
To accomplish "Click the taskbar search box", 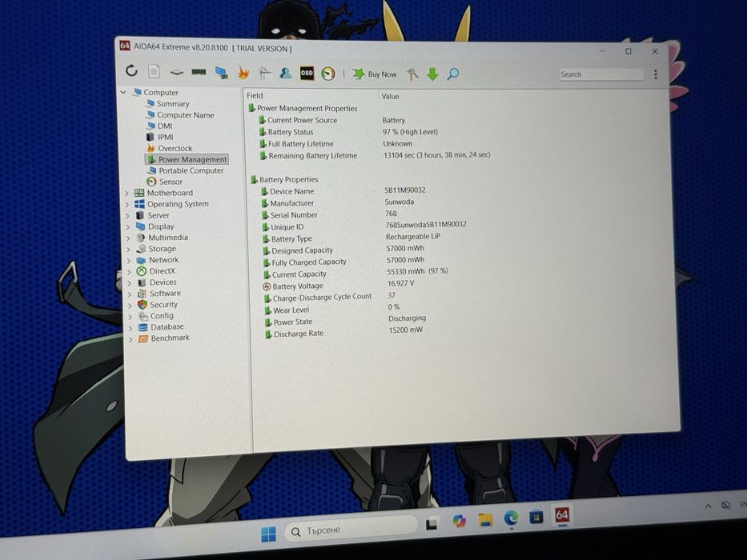I will (351, 529).
